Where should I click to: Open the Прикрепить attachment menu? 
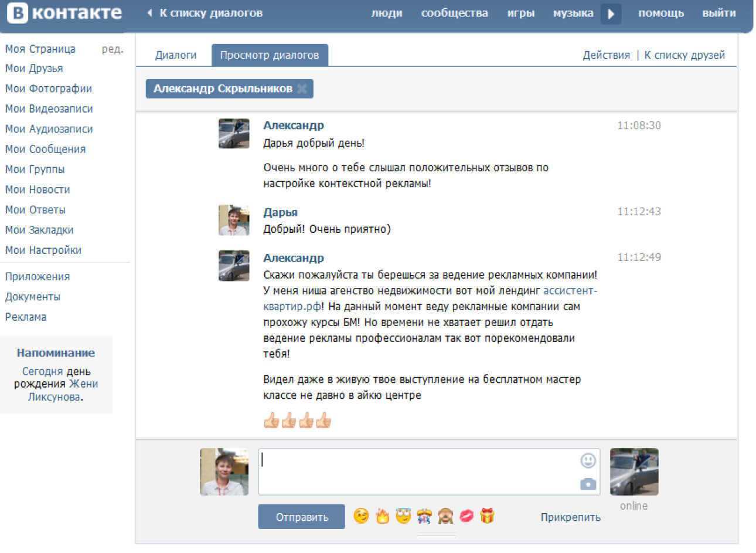(x=570, y=517)
